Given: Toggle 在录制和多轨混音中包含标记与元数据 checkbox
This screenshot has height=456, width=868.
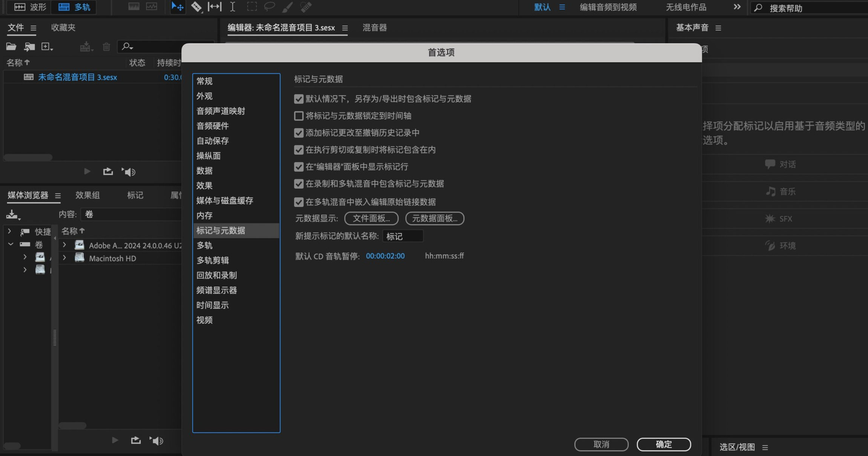Looking at the screenshot, I should (x=299, y=184).
